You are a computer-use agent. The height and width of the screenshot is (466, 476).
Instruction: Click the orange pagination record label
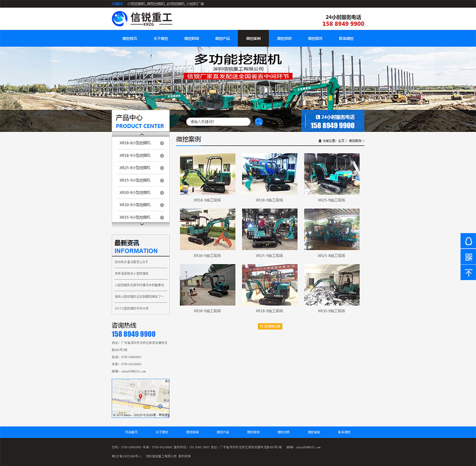pyautogui.click(x=270, y=326)
